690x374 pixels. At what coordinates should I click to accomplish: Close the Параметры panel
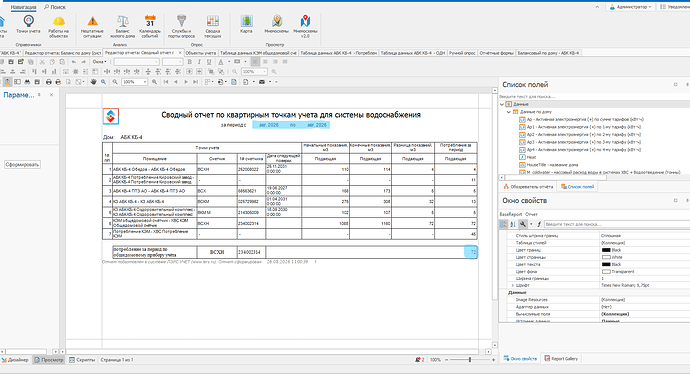coord(51,95)
